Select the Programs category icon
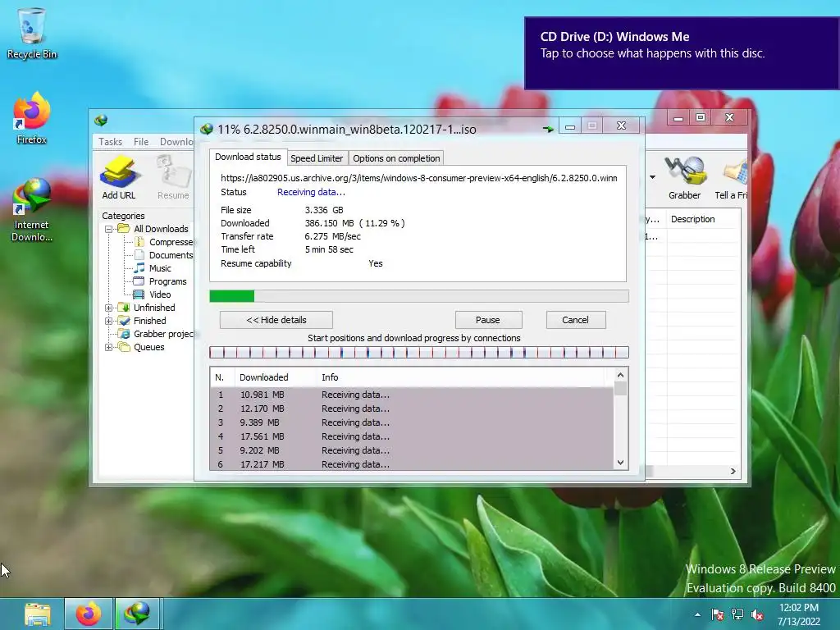The height and width of the screenshot is (630, 840). [139, 281]
